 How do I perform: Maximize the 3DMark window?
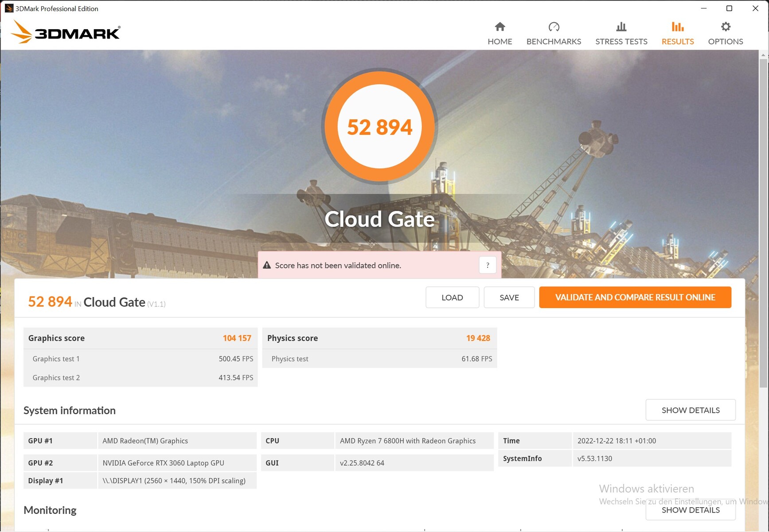click(x=729, y=8)
